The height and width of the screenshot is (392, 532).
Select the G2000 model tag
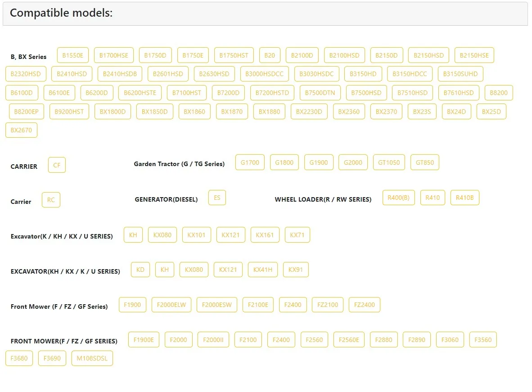pos(353,162)
